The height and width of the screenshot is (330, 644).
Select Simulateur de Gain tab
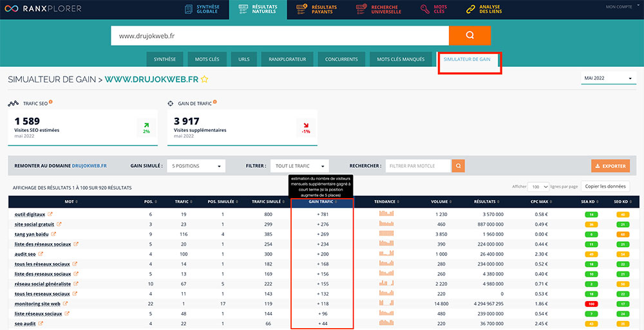(x=468, y=59)
